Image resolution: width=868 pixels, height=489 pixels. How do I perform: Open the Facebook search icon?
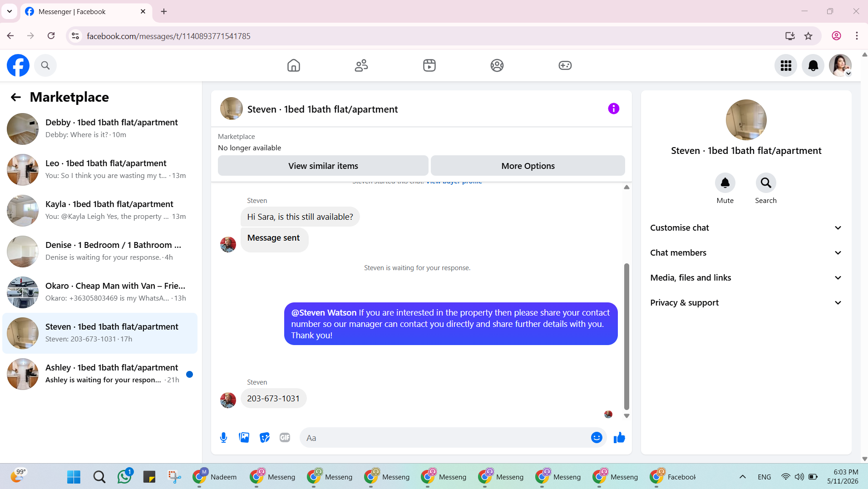point(45,65)
